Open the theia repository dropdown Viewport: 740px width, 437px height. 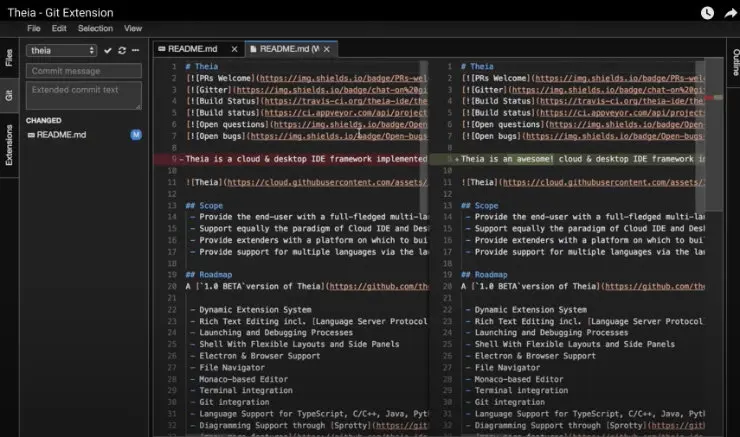62,50
